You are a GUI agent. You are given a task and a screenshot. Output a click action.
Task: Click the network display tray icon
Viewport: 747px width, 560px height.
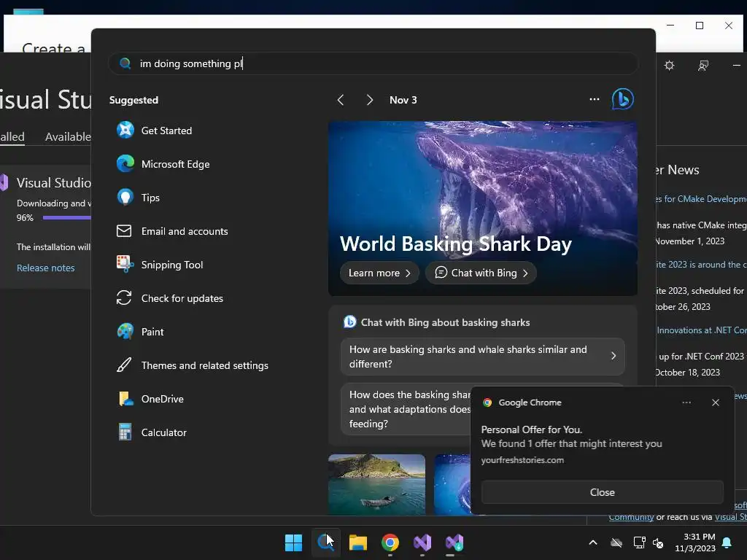(639, 542)
